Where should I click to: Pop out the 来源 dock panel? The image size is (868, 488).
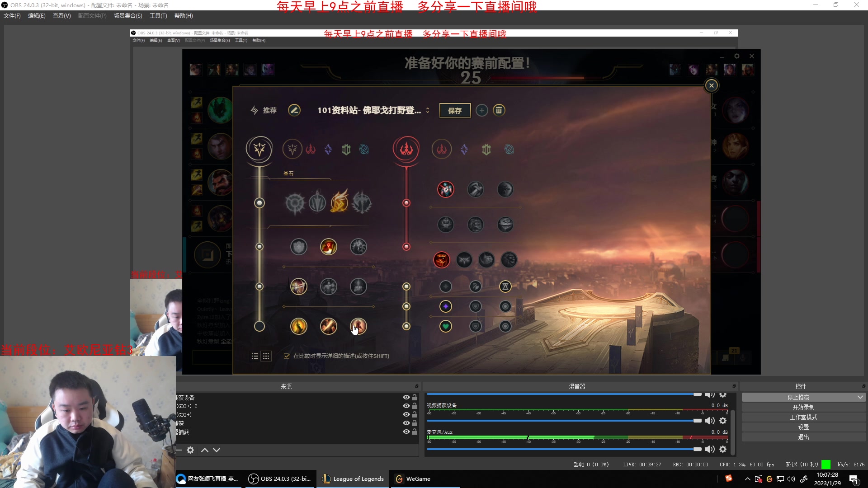pos(417,386)
